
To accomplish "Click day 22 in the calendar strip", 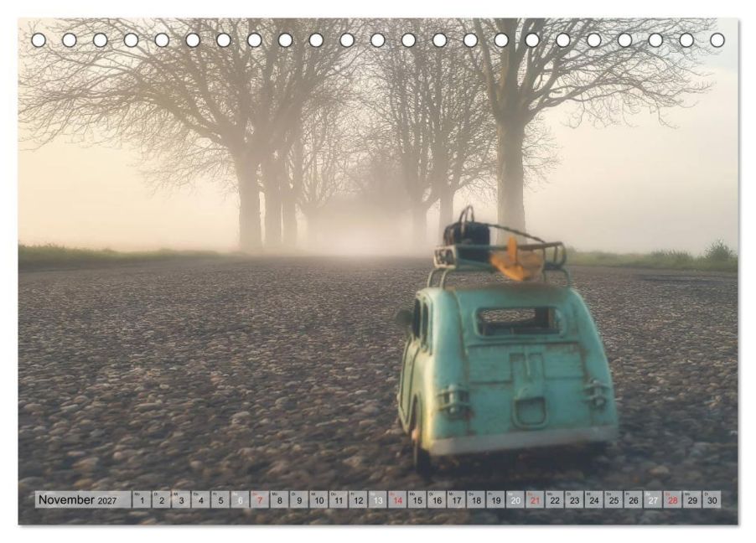I will click(555, 499).
